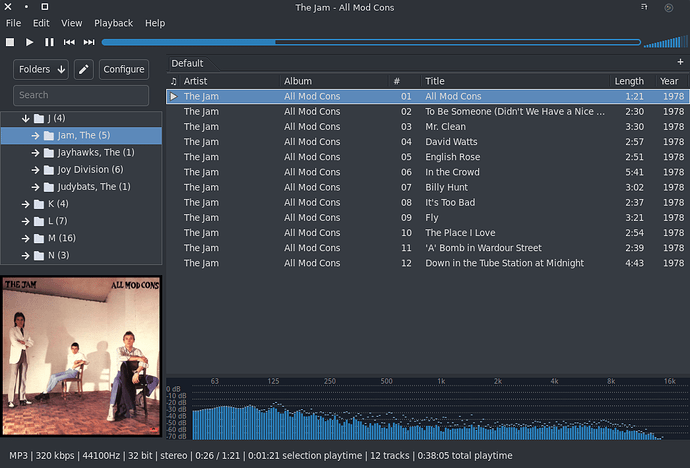Viewport: 690px width, 468px height.
Task: Click the track seek bar
Action: coord(370,42)
